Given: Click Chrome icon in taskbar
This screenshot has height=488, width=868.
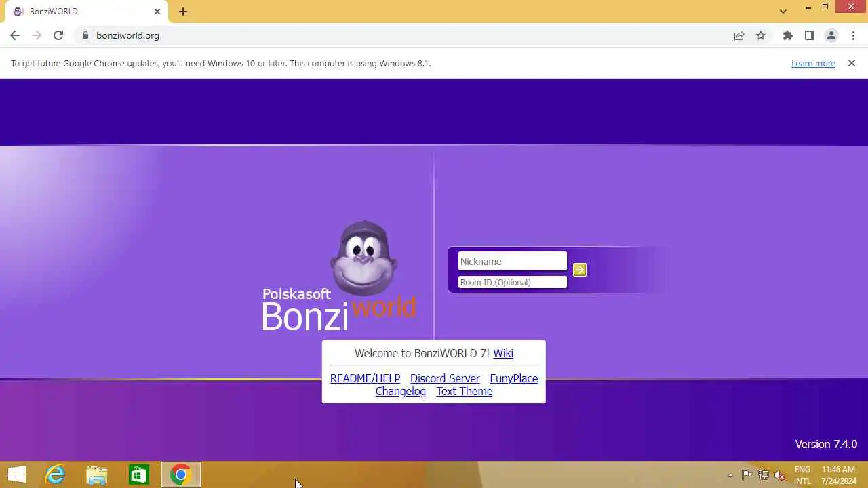Looking at the screenshot, I should (x=181, y=474).
